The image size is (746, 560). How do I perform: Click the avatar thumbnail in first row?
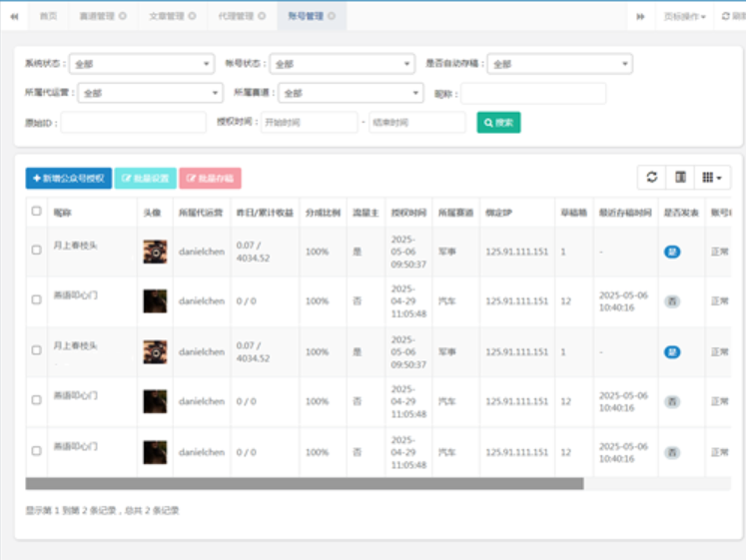coord(155,252)
